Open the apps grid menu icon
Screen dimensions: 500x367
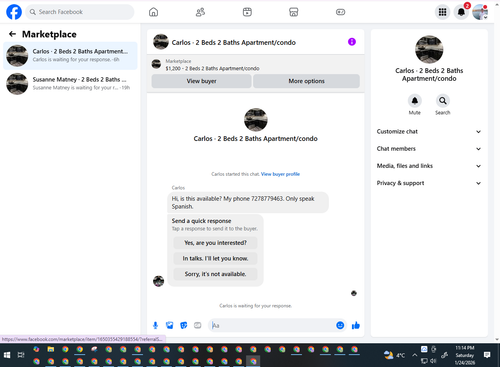point(442,12)
